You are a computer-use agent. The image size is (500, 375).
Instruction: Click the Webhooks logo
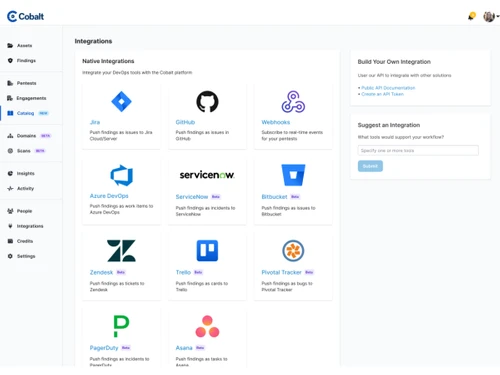(293, 101)
